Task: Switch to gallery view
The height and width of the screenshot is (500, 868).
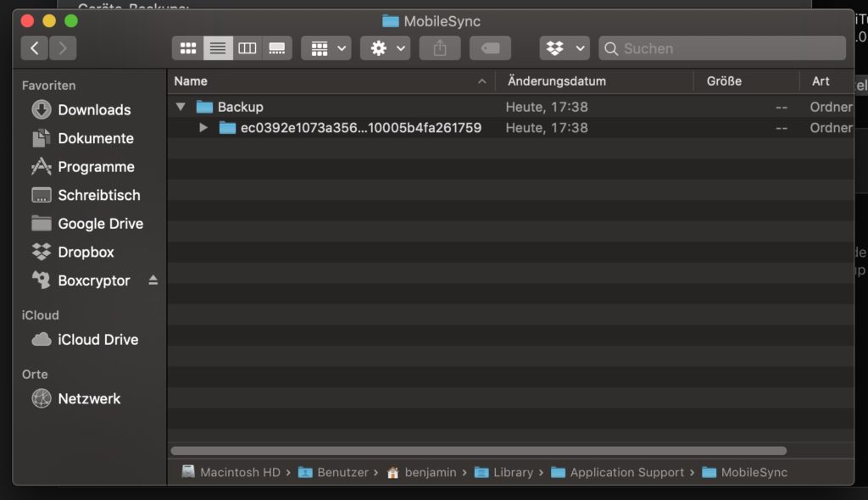Action: [x=277, y=48]
